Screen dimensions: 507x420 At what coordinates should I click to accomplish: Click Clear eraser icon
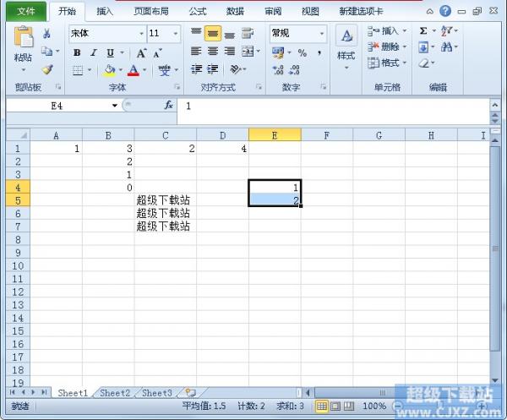click(x=424, y=63)
